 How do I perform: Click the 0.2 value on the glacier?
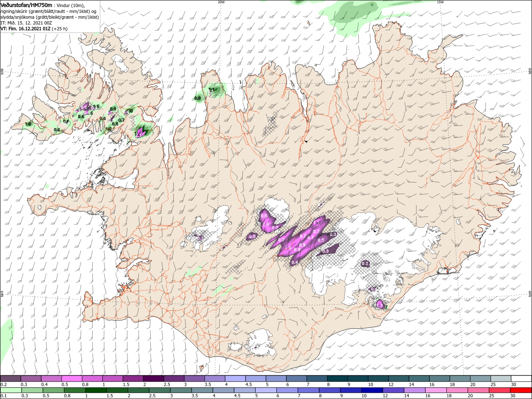tap(365, 264)
